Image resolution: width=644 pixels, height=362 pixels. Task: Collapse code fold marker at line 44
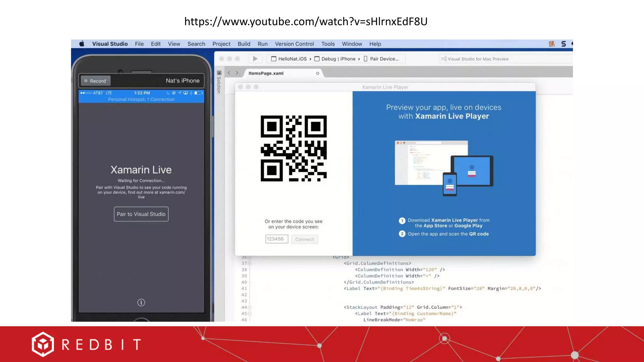click(250, 307)
